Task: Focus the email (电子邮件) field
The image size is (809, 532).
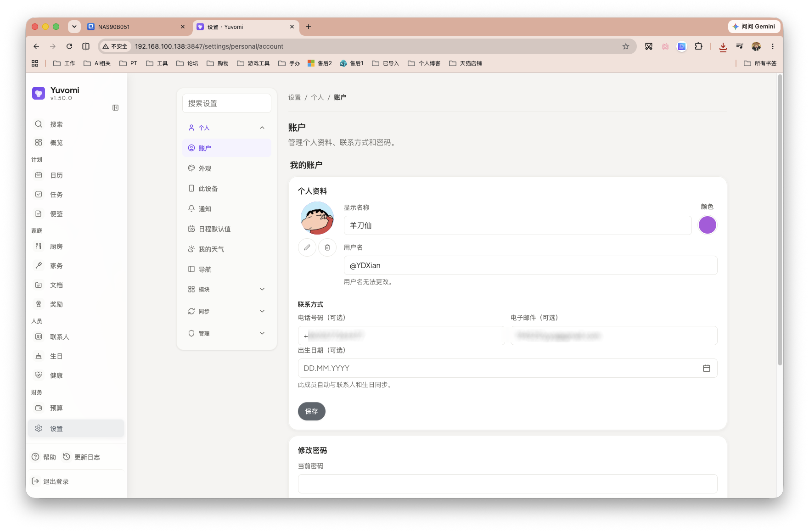Action: click(614, 336)
